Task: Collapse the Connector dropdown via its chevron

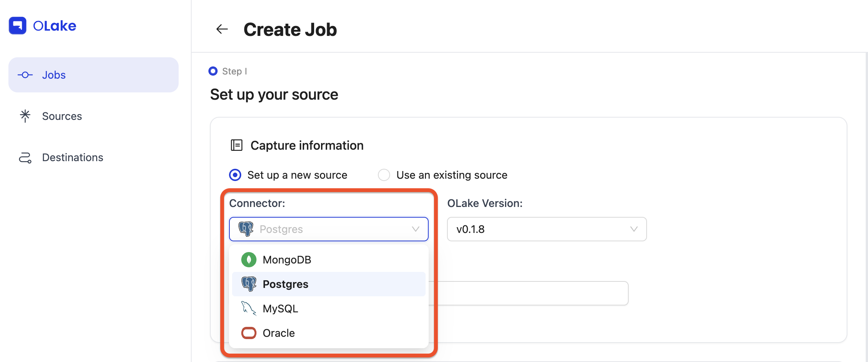Action: (x=416, y=229)
